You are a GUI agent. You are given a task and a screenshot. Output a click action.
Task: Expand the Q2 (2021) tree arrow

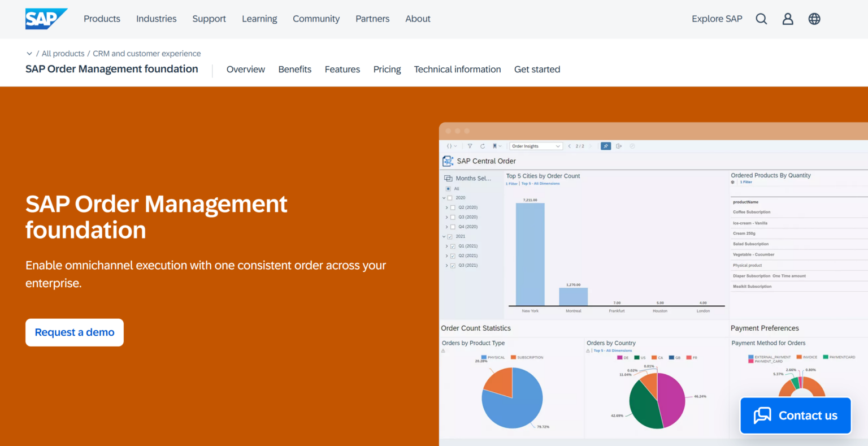(446, 256)
